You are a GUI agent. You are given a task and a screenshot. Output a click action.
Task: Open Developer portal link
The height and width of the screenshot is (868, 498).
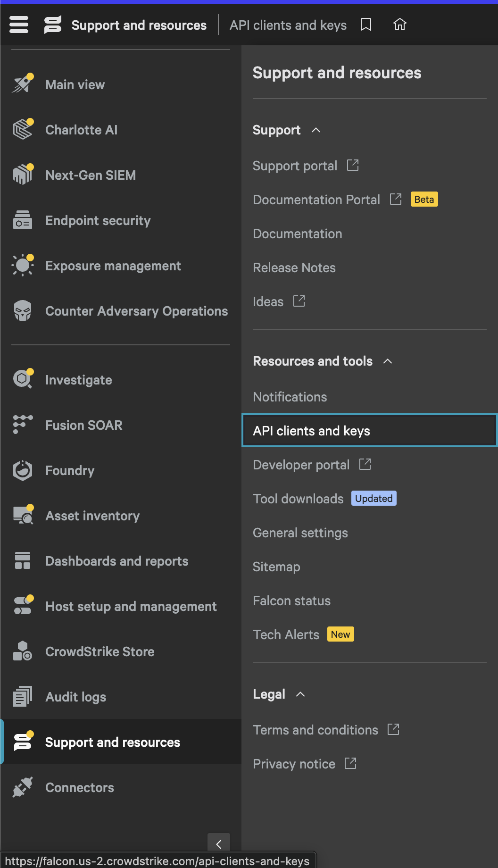(301, 465)
